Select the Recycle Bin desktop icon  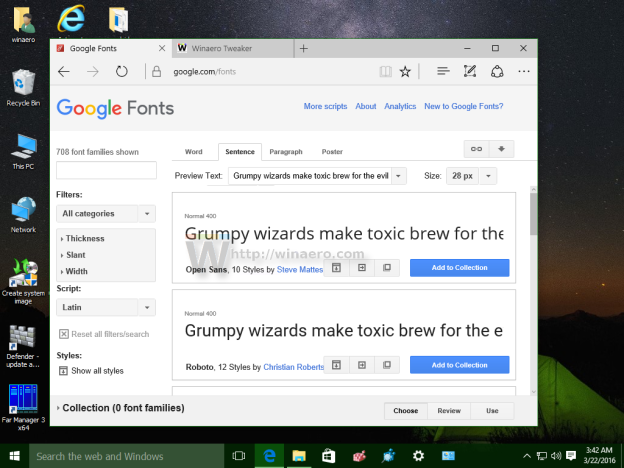[23, 88]
